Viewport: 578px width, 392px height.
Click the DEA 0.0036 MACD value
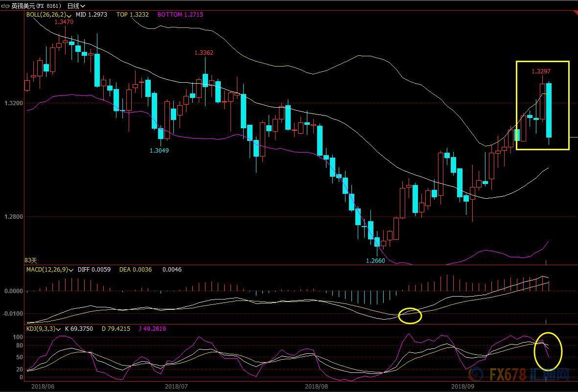[135, 270]
